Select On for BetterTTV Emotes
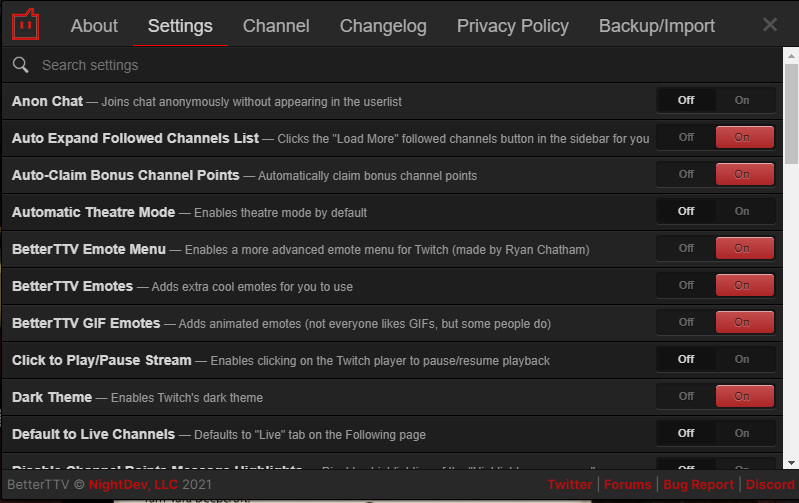Viewport: 799px width, 503px height. coord(744,285)
